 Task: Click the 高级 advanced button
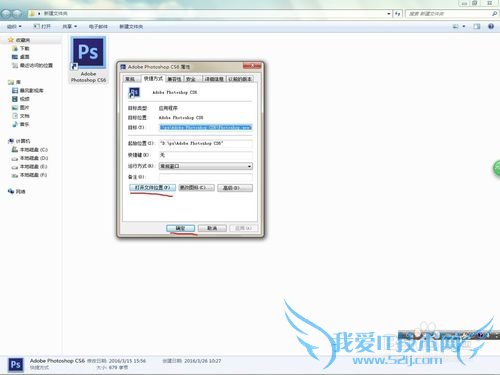coord(235,188)
